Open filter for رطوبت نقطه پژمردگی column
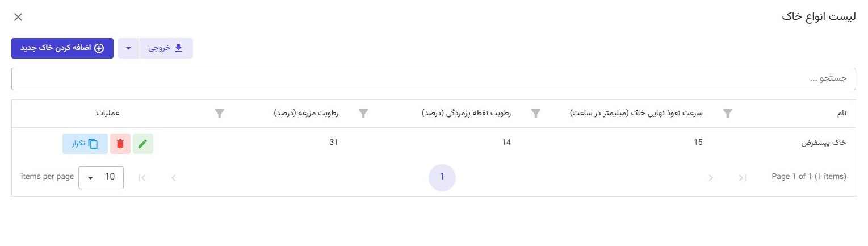868x246 pixels. pos(363,114)
